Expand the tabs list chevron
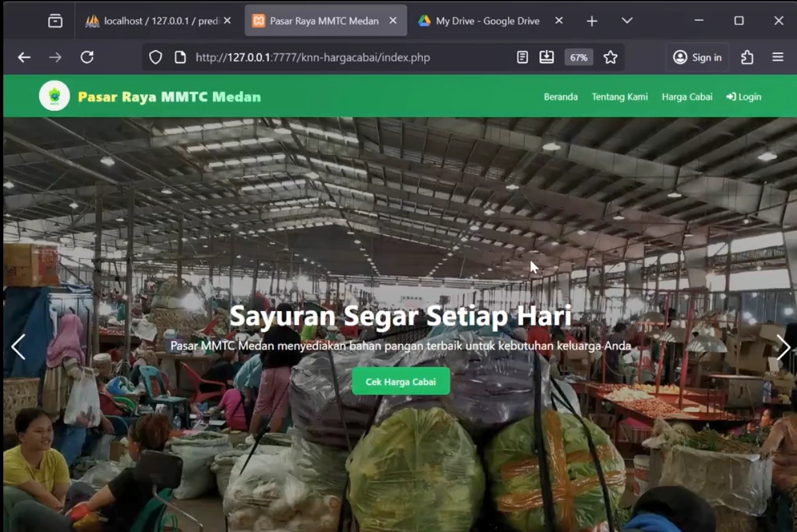 (x=625, y=20)
